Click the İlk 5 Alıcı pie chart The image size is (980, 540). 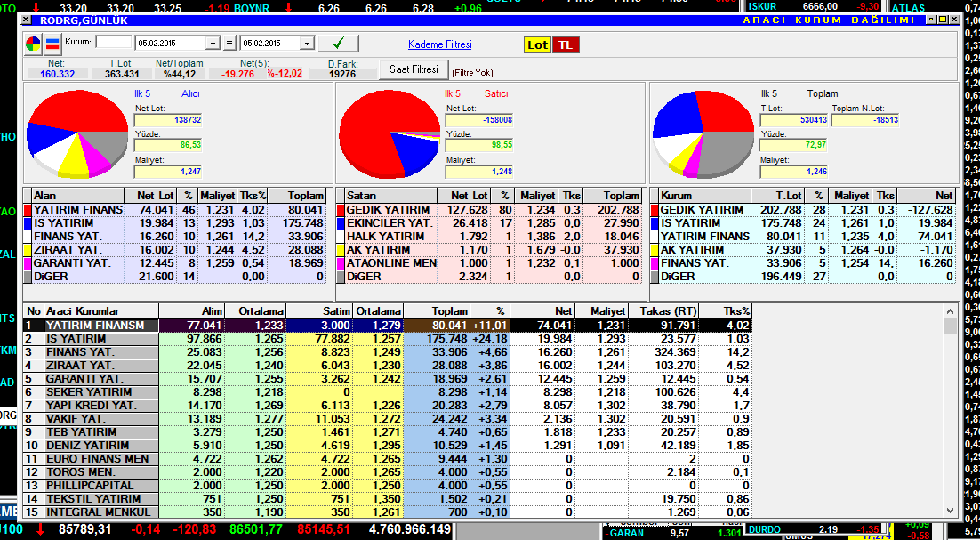tap(78, 133)
